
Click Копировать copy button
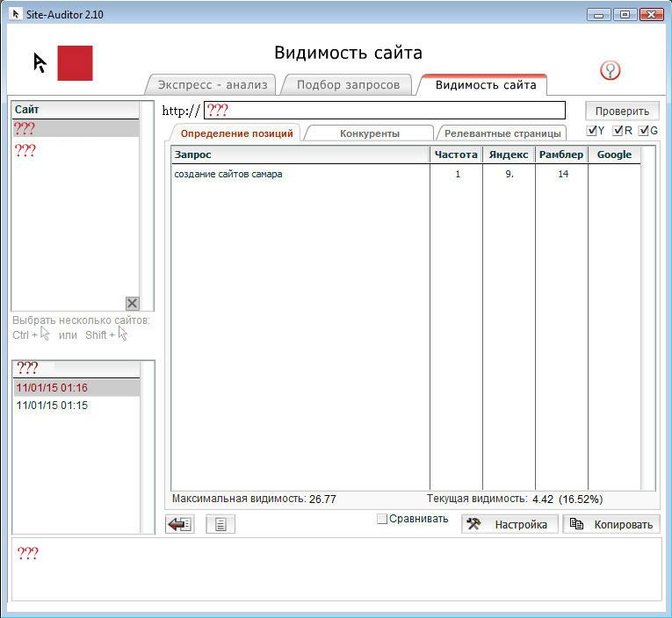pyautogui.click(x=611, y=524)
